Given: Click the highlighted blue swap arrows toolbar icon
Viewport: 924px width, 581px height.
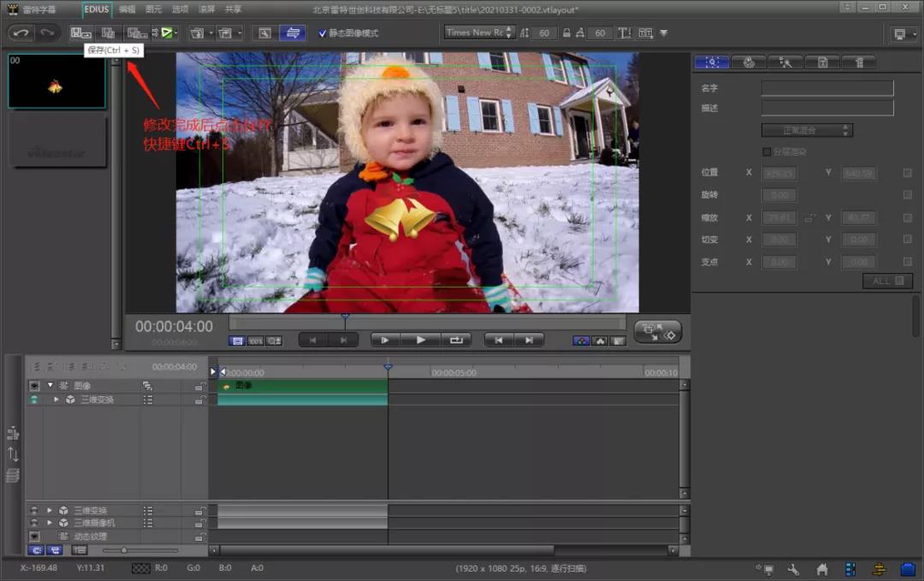Looking at the screenshot, I should [x=293, y=33].
